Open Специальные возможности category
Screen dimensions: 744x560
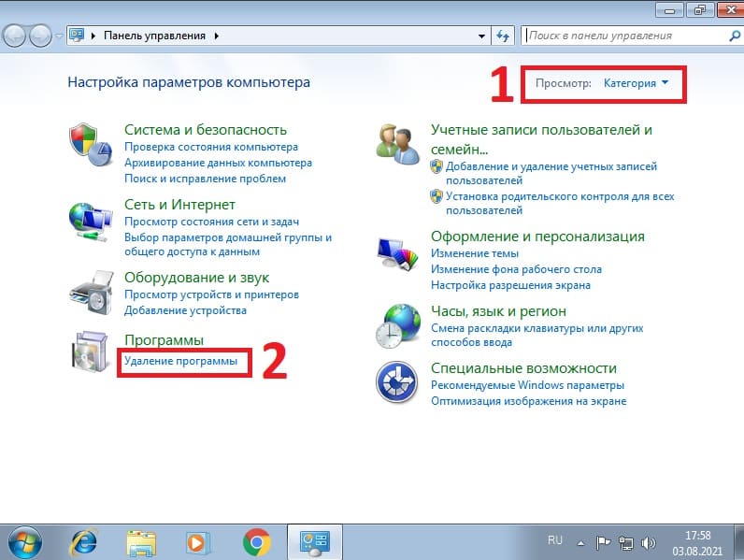tap(523, 368)
